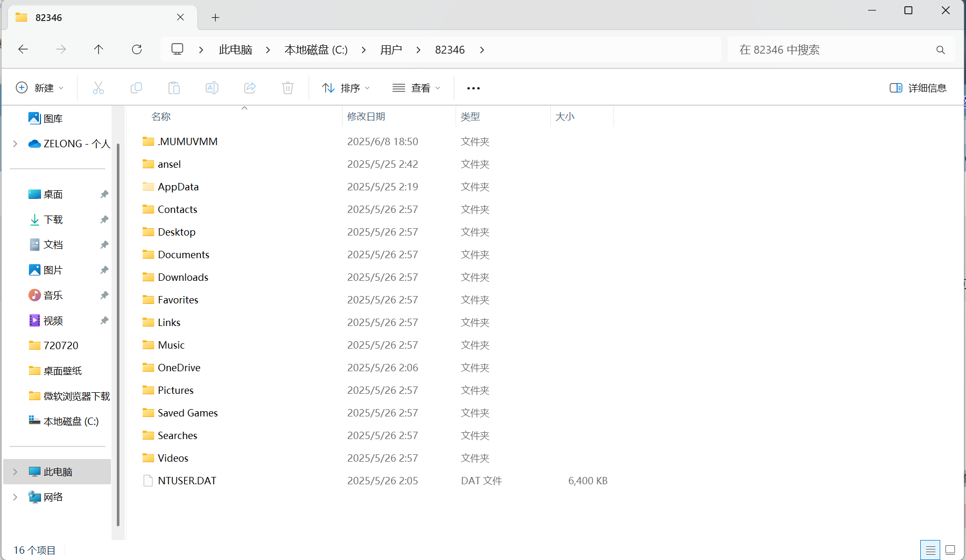Click the Rename icon in toolbar
Screen dimensions: 966x560
(x=212, y=88)
